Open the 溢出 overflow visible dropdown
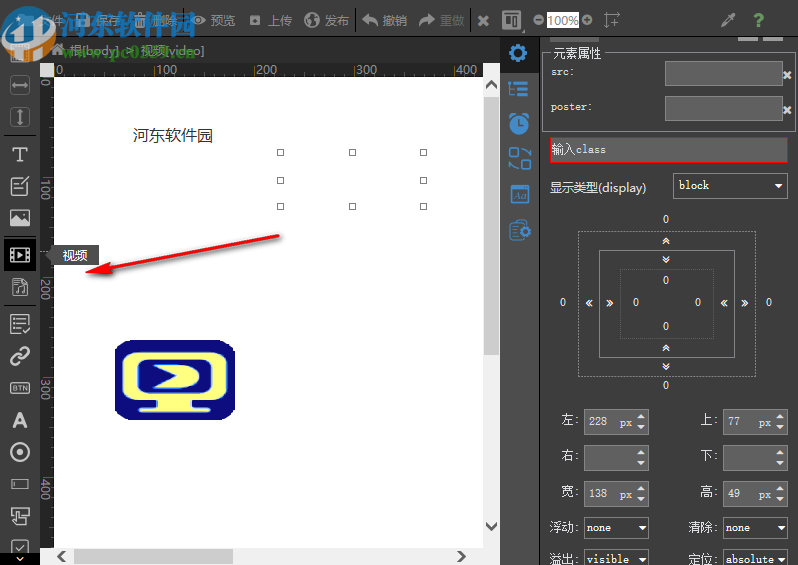The width and height of the screenshot is (798, 565). pos(616,558)
